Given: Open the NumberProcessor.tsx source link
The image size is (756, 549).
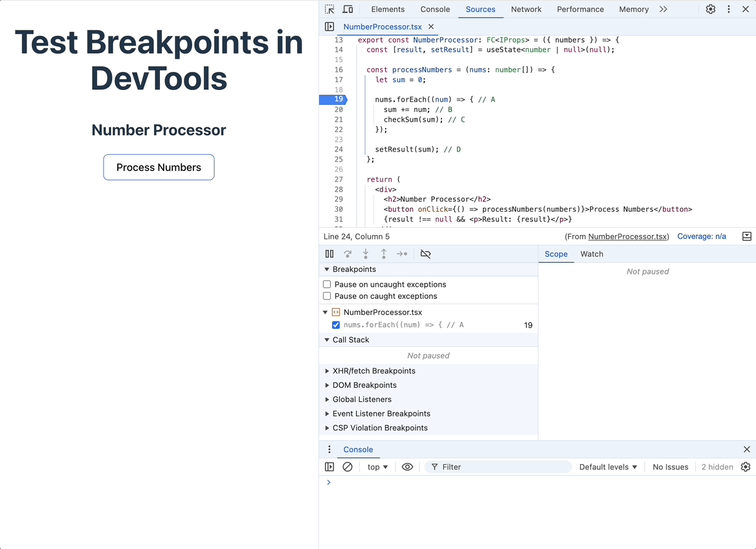Looking at the screenshot, I should point(628,236).
